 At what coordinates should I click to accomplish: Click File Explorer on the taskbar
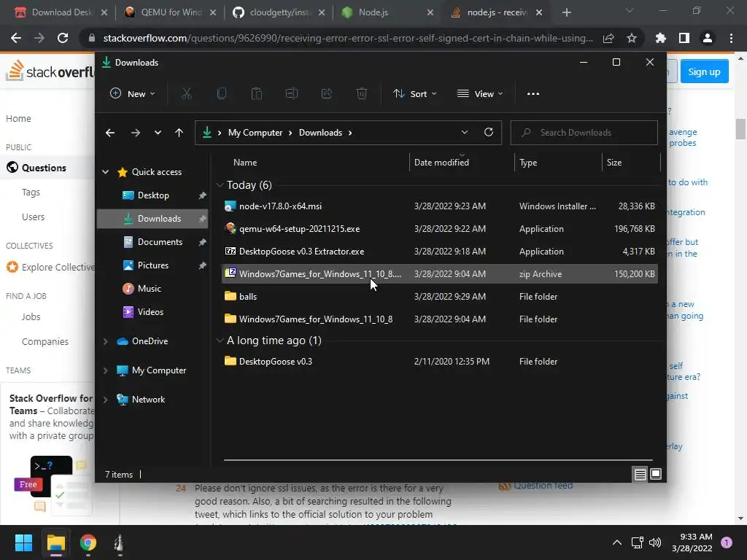[55, 542]
